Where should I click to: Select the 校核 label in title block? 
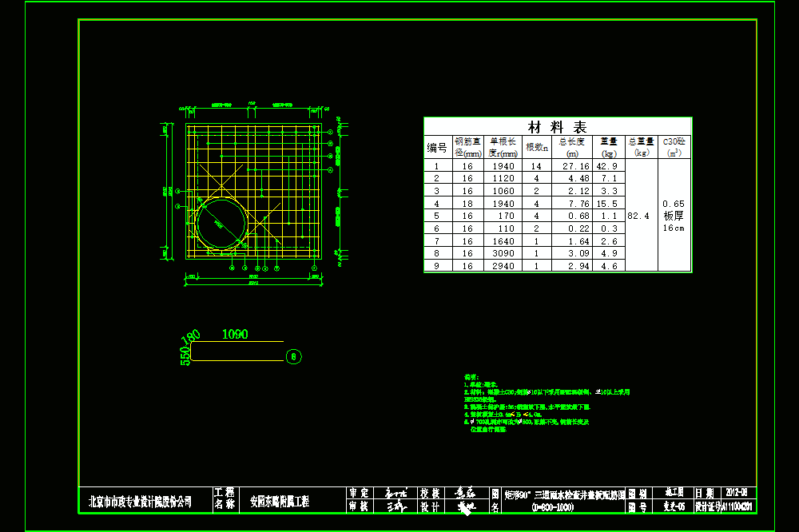tap(430, 493)
